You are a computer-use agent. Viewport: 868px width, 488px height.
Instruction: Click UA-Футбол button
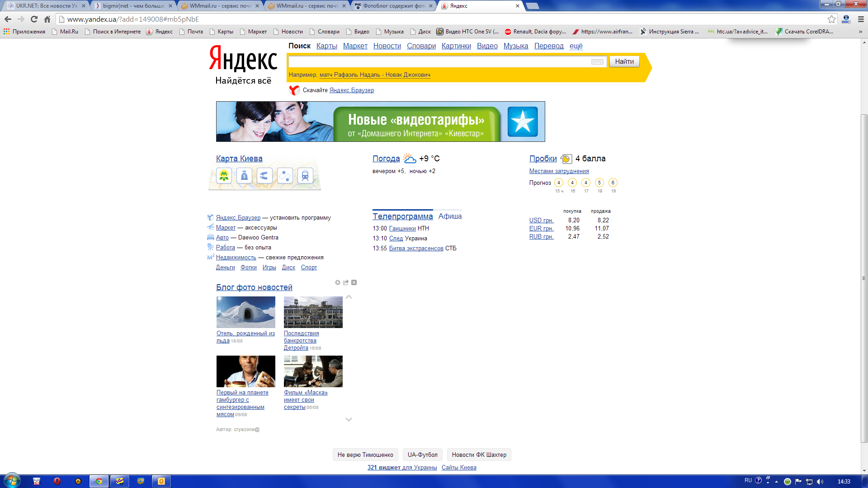pyautogui.click(x=423, y=455)
